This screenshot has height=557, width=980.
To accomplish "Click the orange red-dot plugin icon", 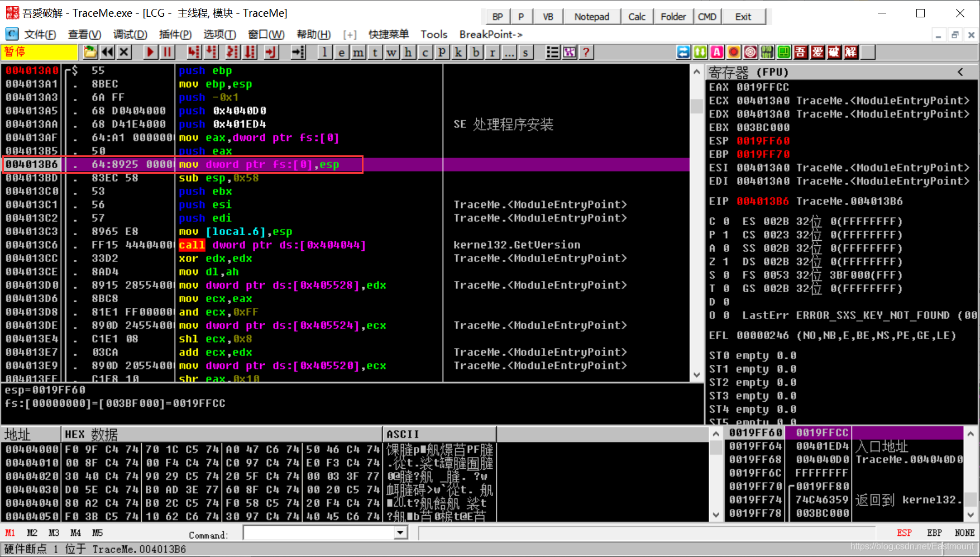I will pyautogui.click(x=734, y=53).
